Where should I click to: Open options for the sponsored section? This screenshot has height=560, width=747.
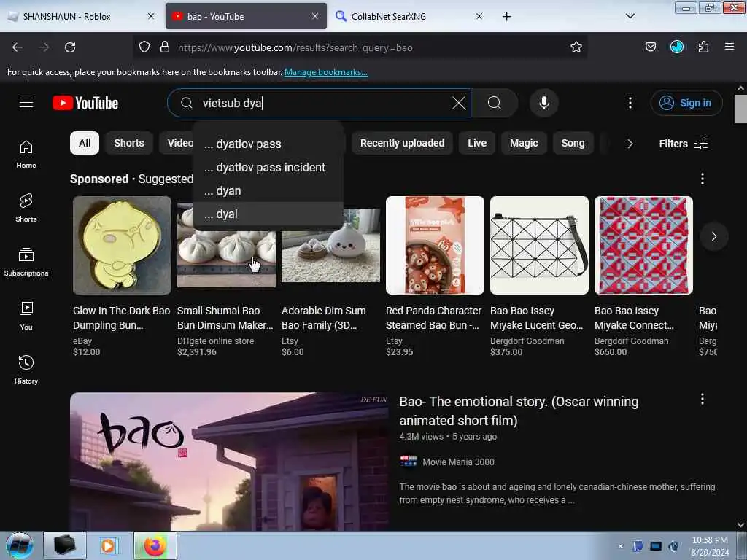(x=703, y=179)
